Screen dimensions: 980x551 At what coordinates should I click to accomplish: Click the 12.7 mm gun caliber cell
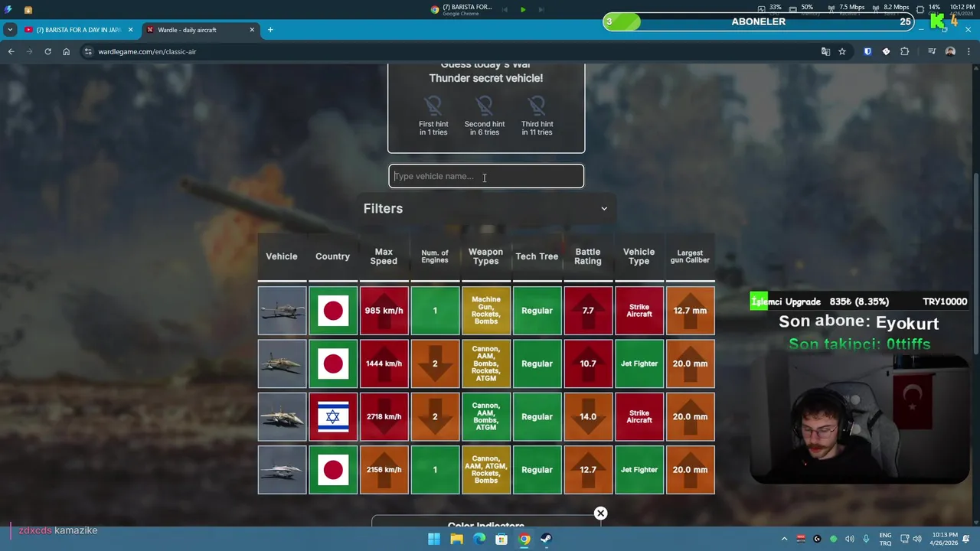[690, 311]
